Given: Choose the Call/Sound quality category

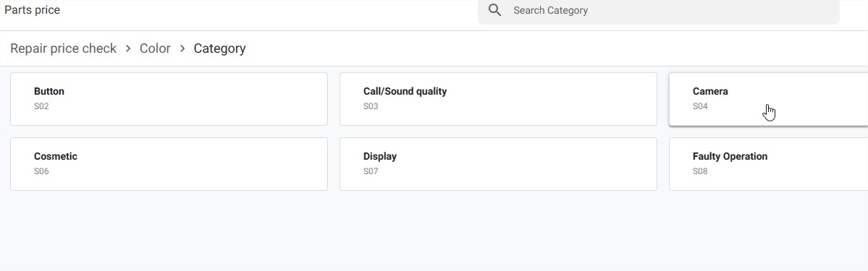Looking at the screenshot, I should (x=498, y=99).
